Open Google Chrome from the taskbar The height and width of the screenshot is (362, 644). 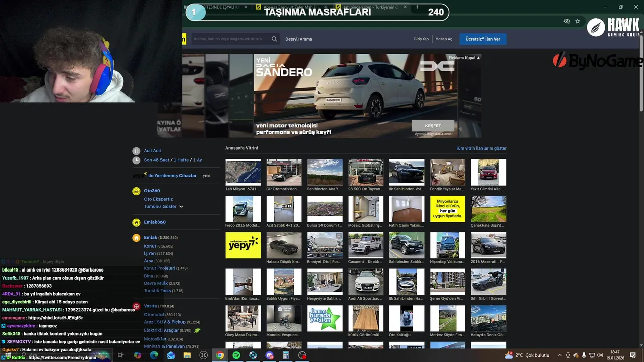tap(220, 355)
